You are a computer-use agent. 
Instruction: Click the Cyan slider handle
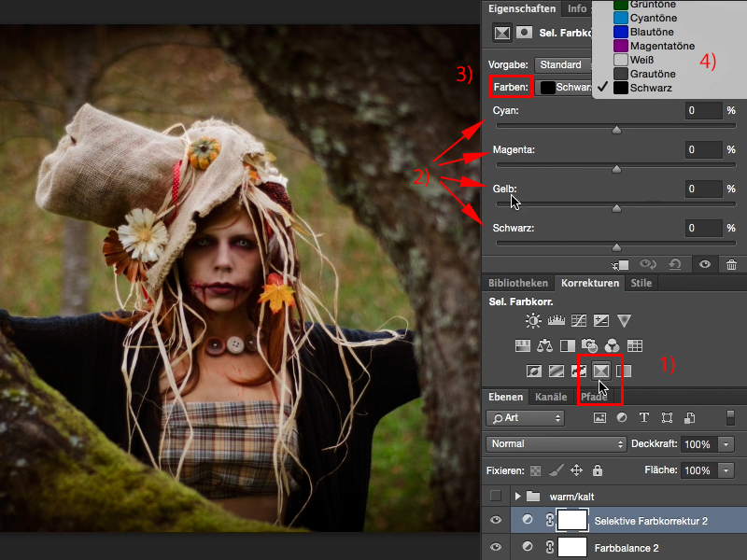tap(616, 130)
